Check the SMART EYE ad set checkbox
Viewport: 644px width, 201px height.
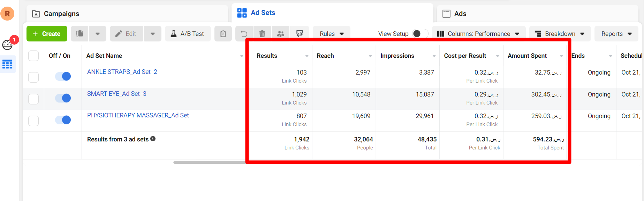(x=33, y=99)
